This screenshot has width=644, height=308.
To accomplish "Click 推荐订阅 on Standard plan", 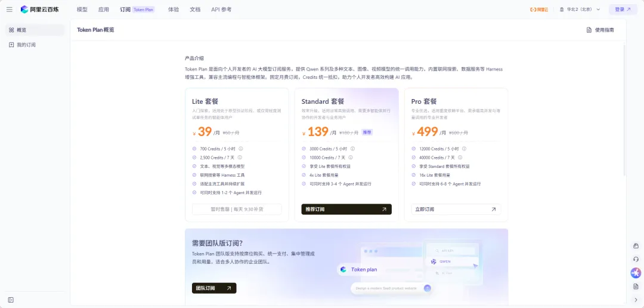I will click(x=346, y=210).
